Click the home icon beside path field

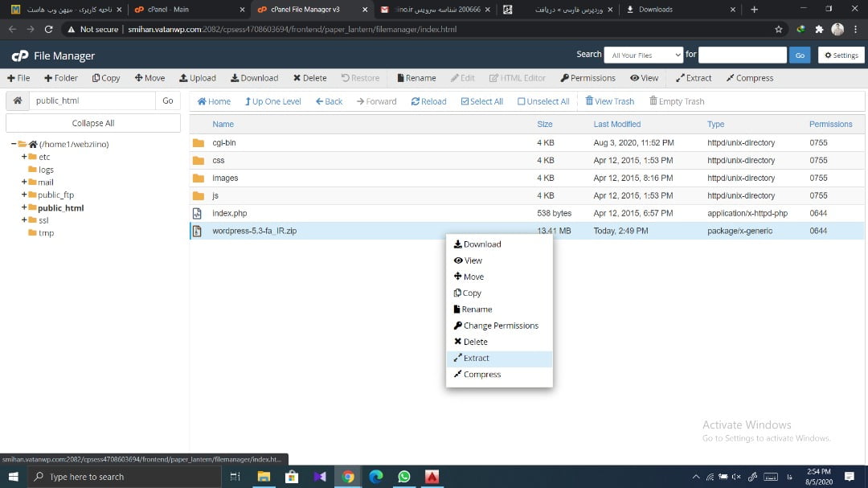18,100
